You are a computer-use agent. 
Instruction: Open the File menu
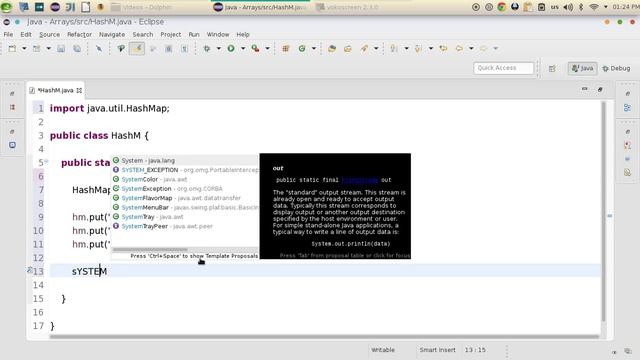(x=8, y=35)
